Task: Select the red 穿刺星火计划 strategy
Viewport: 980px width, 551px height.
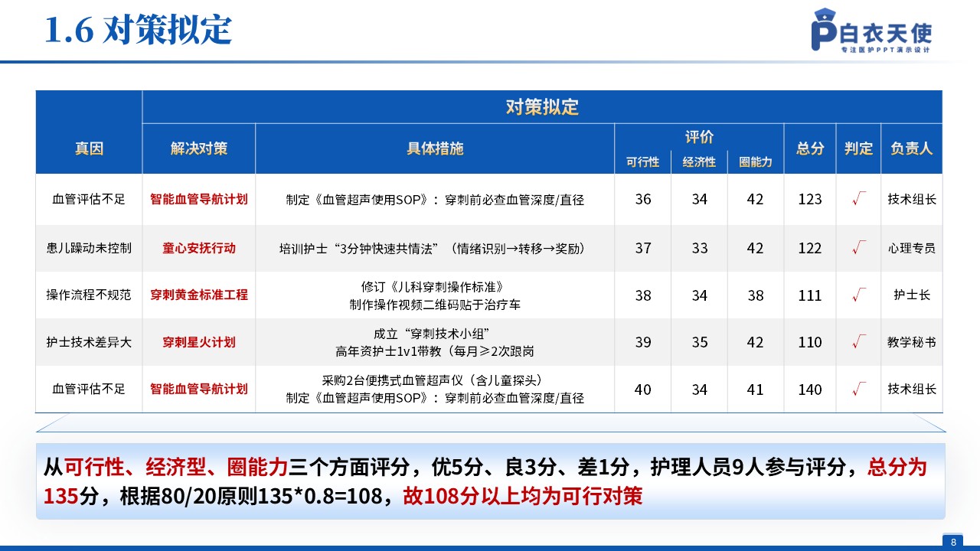Action: tap(199, 342)
